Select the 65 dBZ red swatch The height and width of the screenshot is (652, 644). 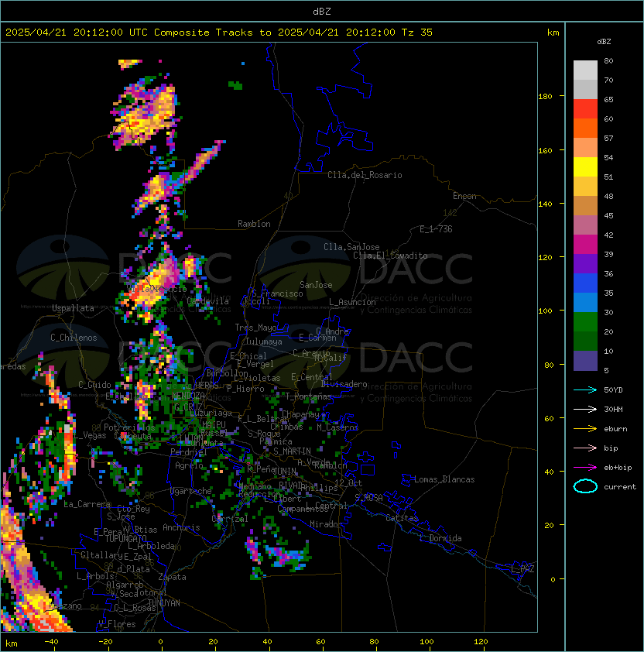585,108
